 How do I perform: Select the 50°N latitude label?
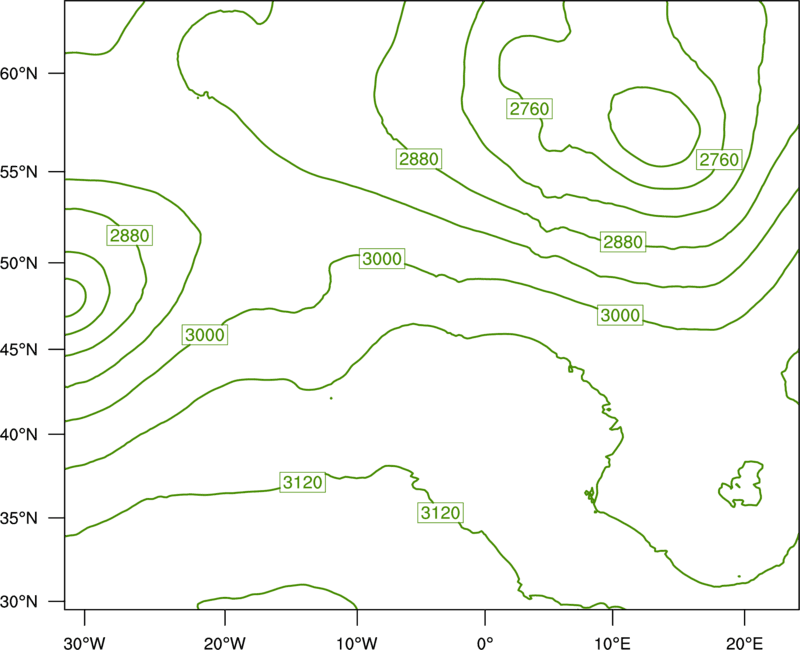click(19, 263)
